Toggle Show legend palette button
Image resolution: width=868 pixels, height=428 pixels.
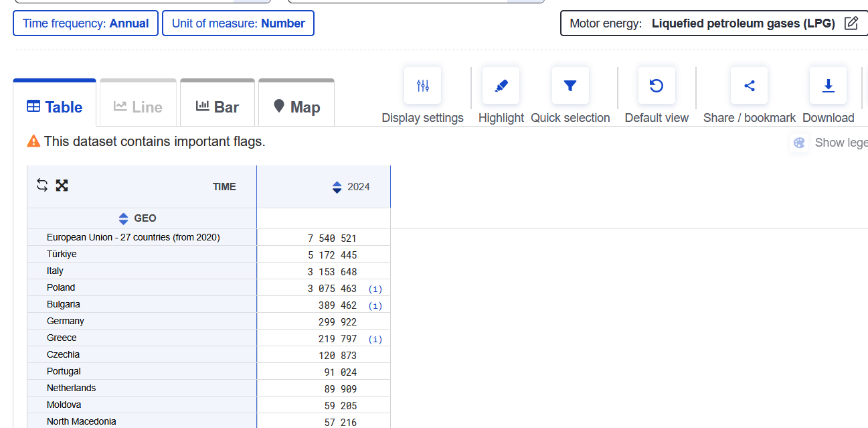point(799,143)
